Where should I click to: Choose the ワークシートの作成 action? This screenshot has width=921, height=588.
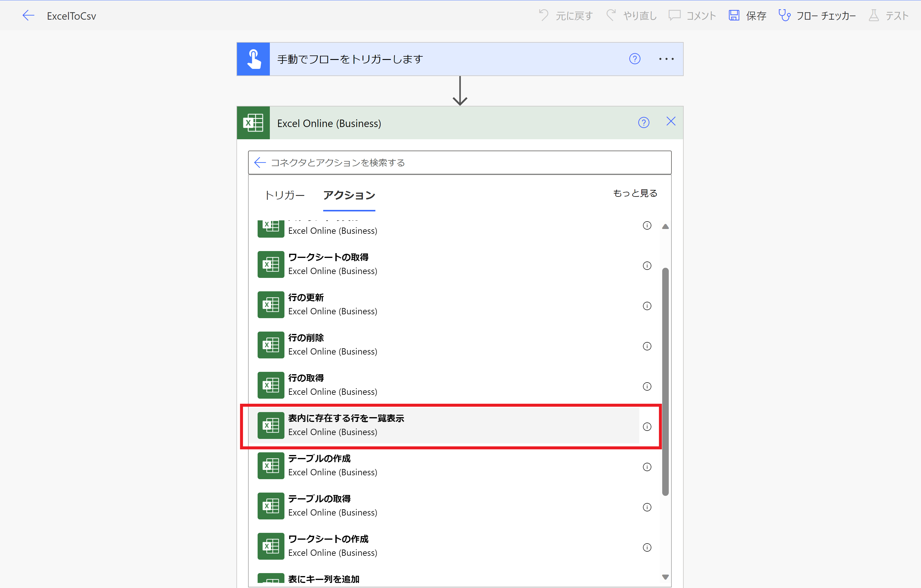(x=444, y=546)
